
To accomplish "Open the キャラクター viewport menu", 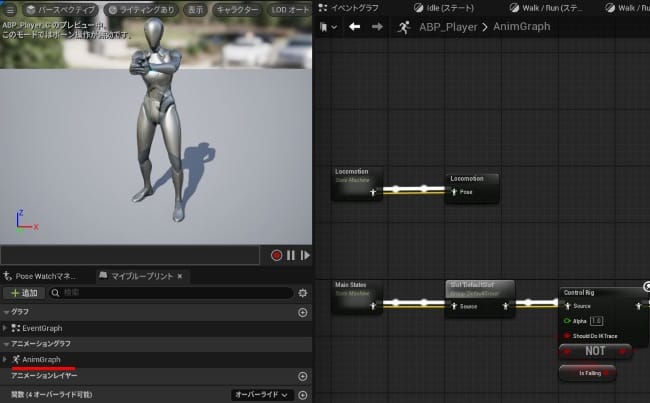I will pyautogui.click(x=237, y=10).
